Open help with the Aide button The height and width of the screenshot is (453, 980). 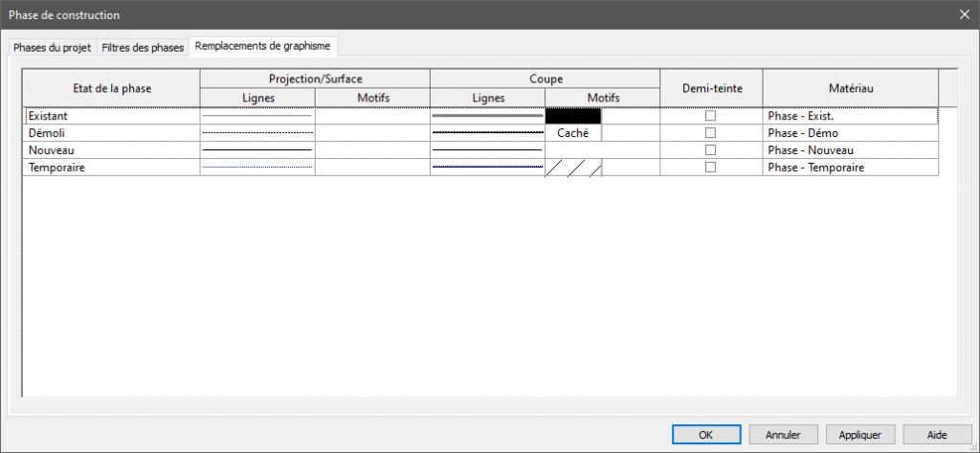(x=936, y=434)
